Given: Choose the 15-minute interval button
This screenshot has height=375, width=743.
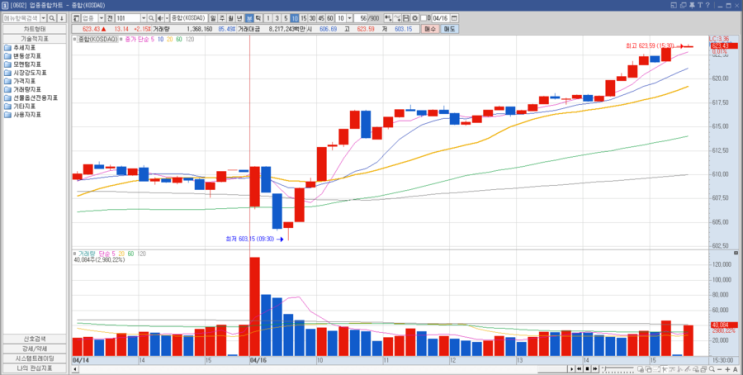Looking at the screenshot, I should click(x=303, y=18).
